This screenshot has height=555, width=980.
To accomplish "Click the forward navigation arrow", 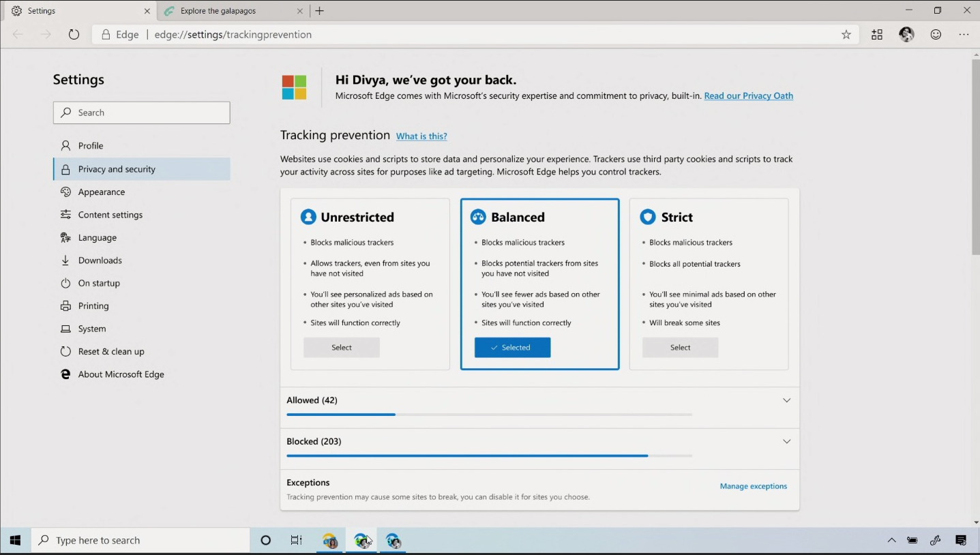I will tap(46, 35).
